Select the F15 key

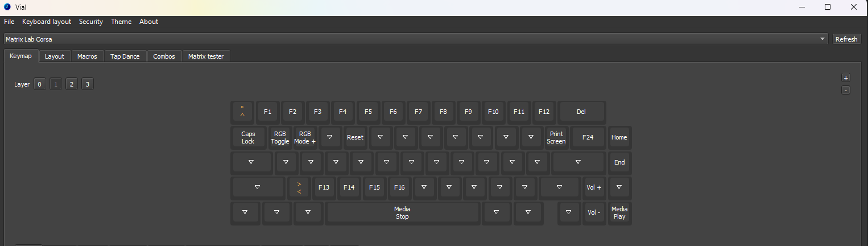pyautogui.click(x=374, y=187)
